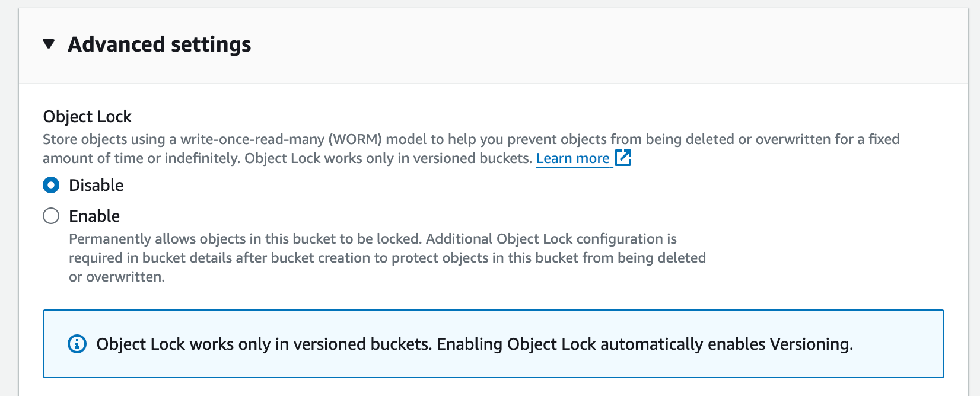Viewport: 980px width, 396px height.
Task: Click 'Object Lock works only in versioned buckets' description sentence
Action: point(388,159)
